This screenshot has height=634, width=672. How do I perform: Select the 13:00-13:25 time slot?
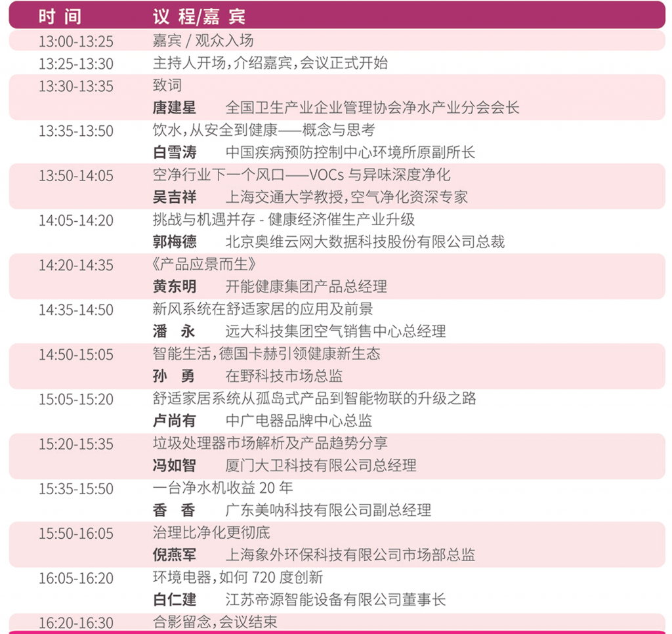pyautogui.click(x=75, y=41)
